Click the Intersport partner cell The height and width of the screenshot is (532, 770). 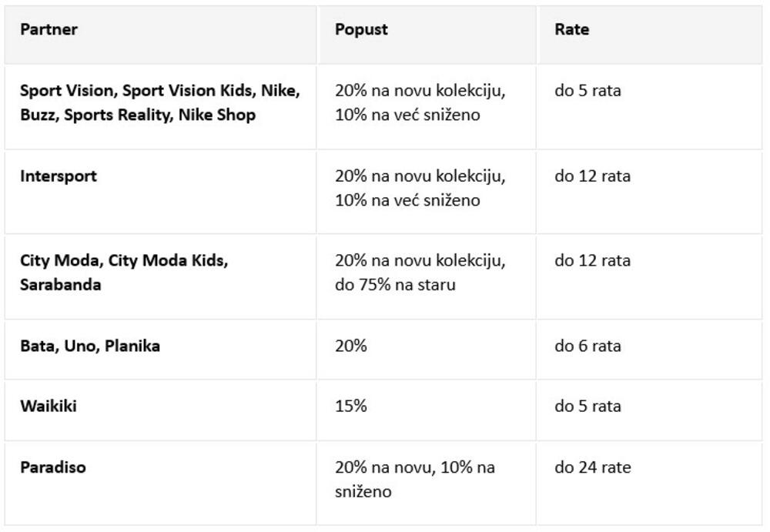click(x=59, y=176)
